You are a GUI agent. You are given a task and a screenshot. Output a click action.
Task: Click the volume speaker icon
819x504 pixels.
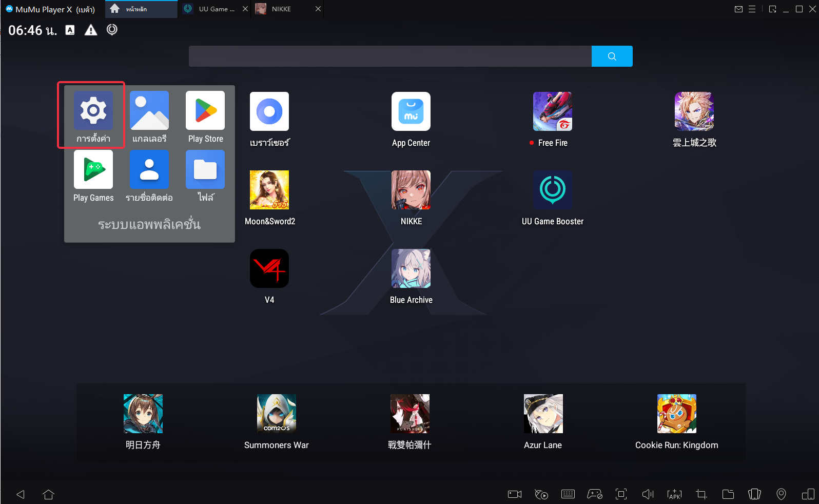pyautogui.click(x=648, y=494)
